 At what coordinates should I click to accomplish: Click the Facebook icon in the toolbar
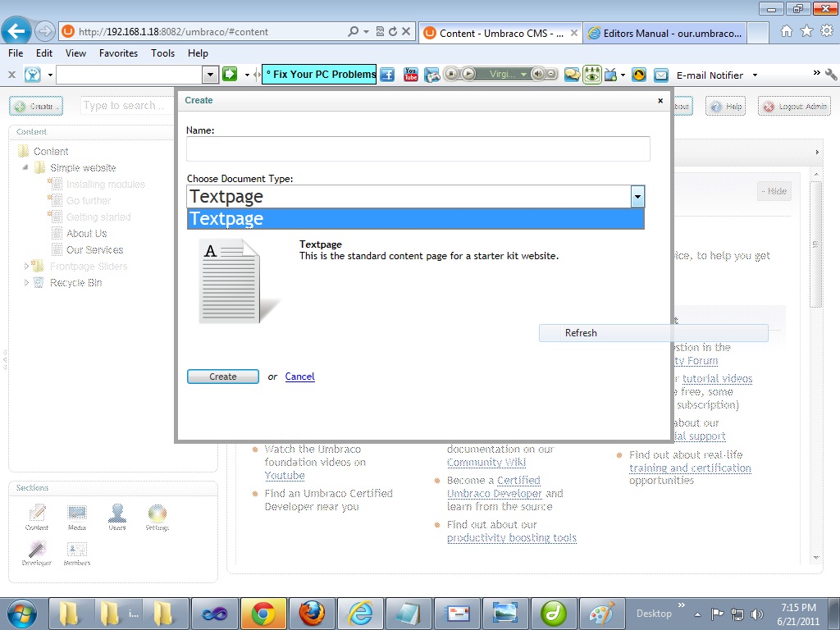[x=387, y=75]
